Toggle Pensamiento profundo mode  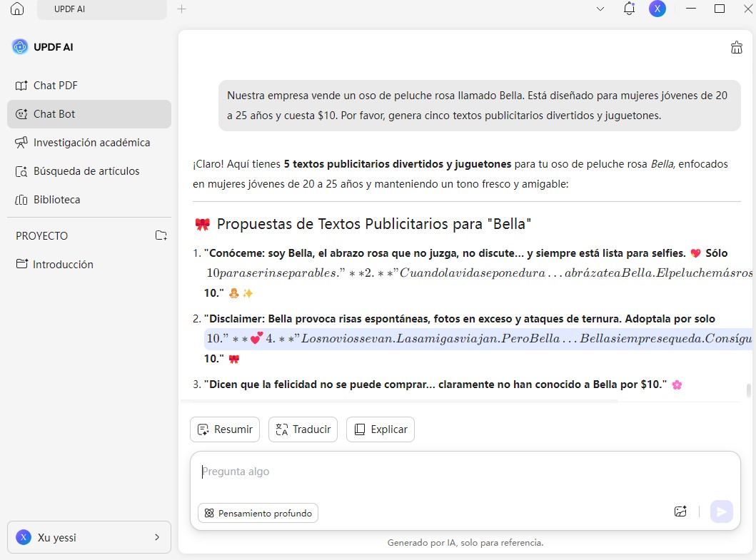coord(258,513)
